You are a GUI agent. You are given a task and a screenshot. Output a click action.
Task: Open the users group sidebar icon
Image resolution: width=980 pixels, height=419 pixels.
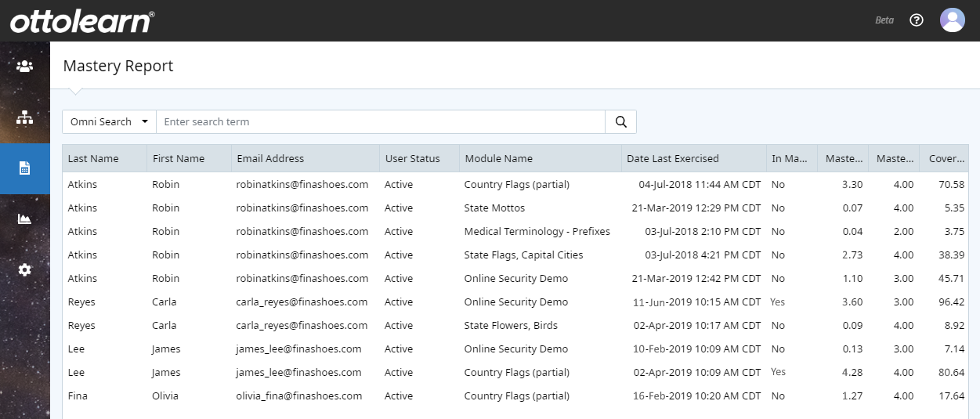25,66
